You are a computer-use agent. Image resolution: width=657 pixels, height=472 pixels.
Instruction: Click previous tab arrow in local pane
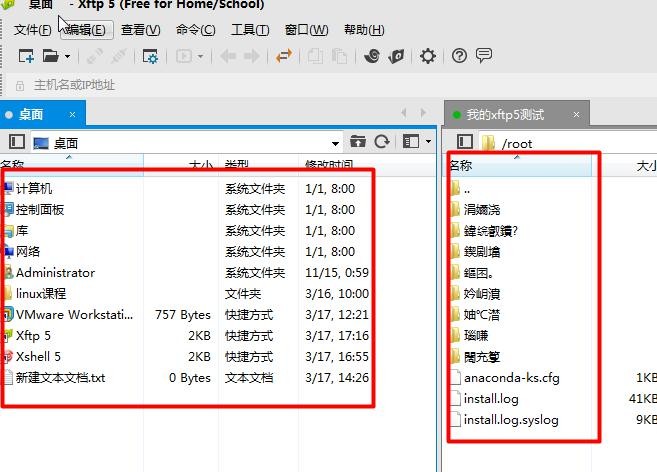click(404, 112)
